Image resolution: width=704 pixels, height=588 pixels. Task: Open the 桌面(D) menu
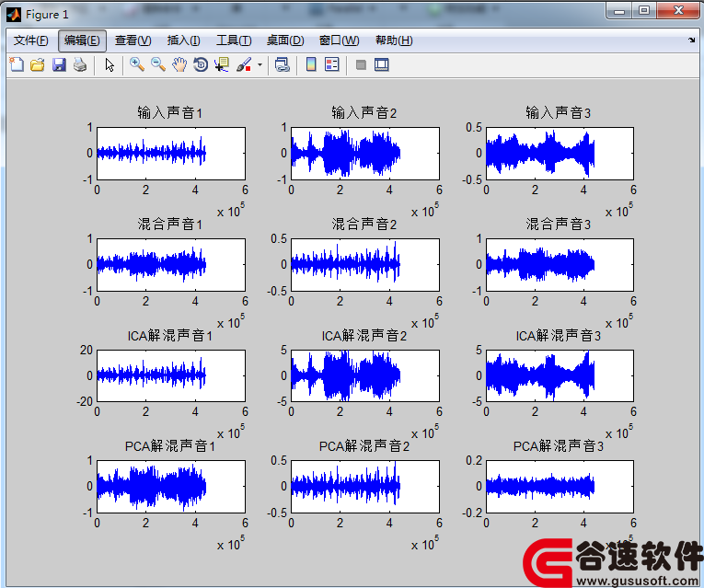point(285,40)
